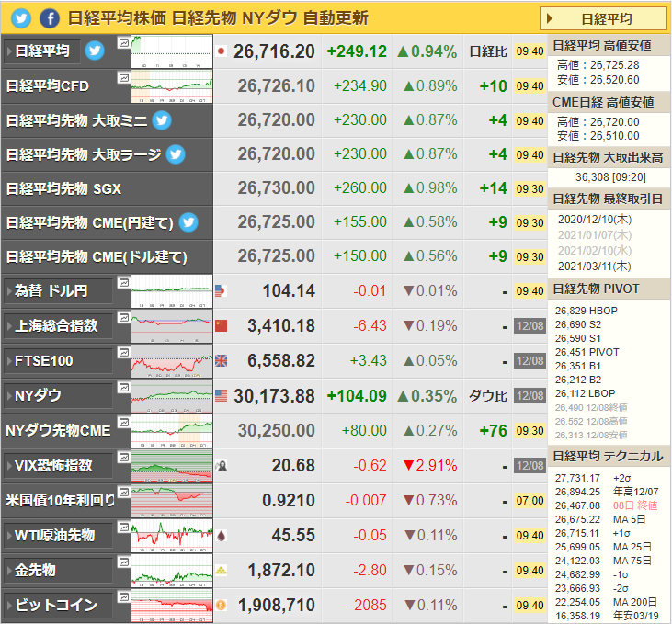Open chart popup icon for 日経平均CFD row
672x624 pixels.
pos(124,77)
